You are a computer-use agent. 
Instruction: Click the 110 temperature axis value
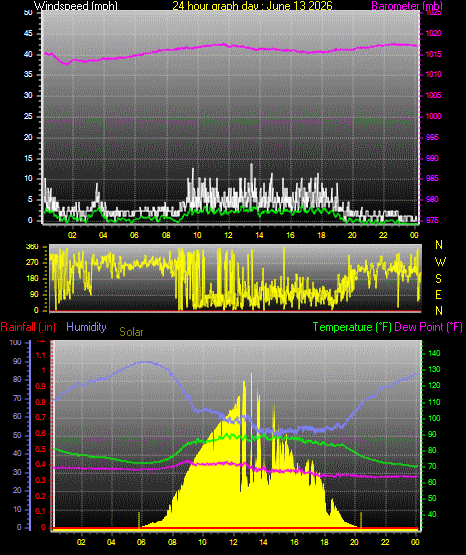click(435, 402)
